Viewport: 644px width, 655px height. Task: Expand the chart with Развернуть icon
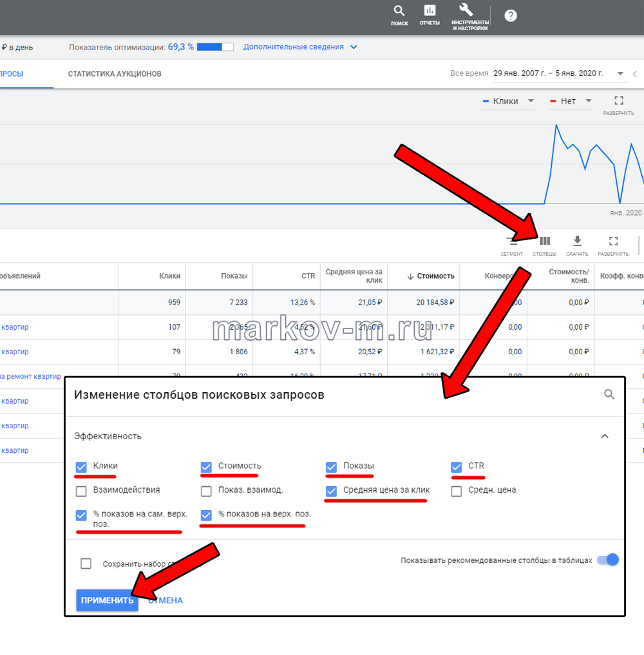coord(618,101)
